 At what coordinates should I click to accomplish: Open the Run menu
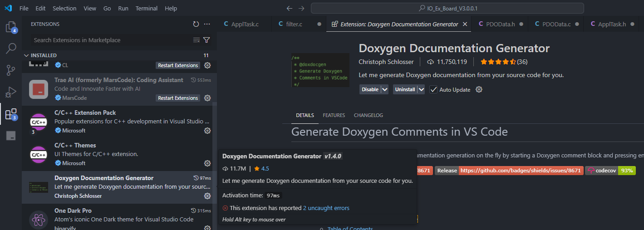(x=123, y=8)
